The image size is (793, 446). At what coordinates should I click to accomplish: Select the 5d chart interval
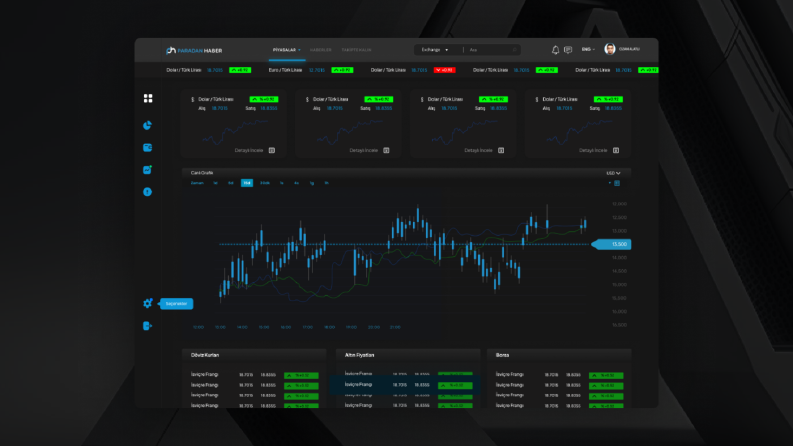point(231,183)
